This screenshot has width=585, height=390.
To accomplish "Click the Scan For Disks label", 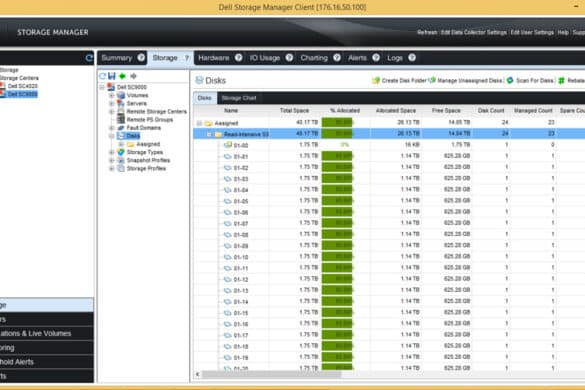I will [x=535, y=81].
